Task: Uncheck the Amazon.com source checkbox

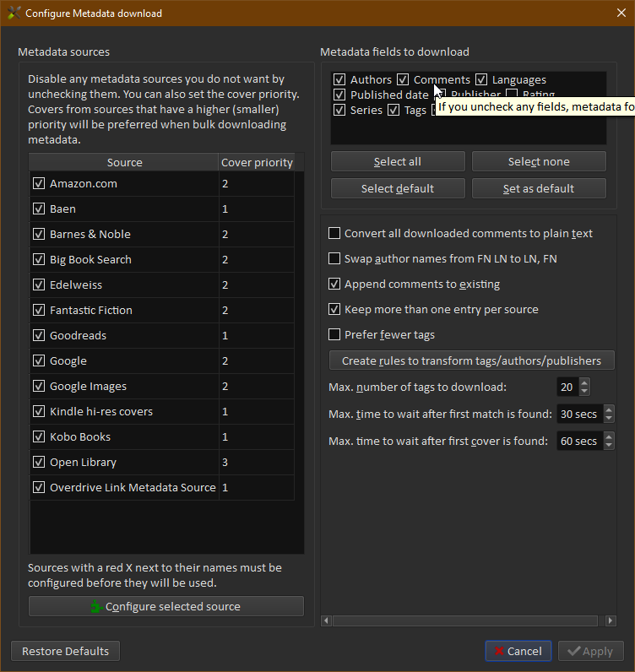Action: [x=39, y=183]
